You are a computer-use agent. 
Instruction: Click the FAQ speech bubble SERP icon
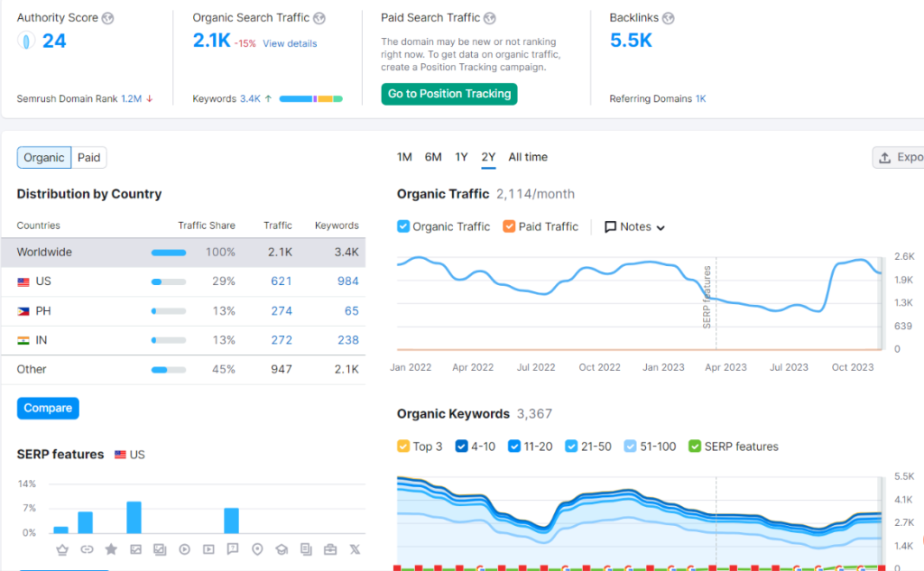tap(235, 548)
